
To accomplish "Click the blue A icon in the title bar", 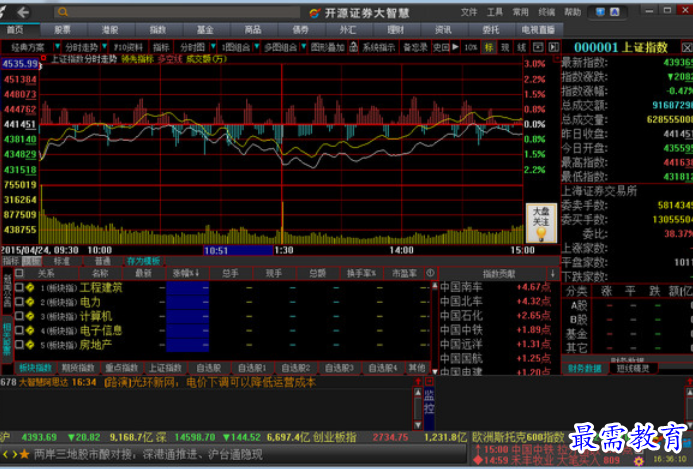I will [x=615, y=12].
